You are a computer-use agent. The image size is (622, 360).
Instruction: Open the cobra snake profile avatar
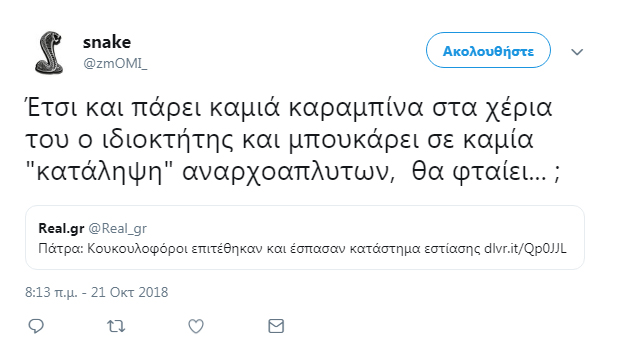(49, 52)
